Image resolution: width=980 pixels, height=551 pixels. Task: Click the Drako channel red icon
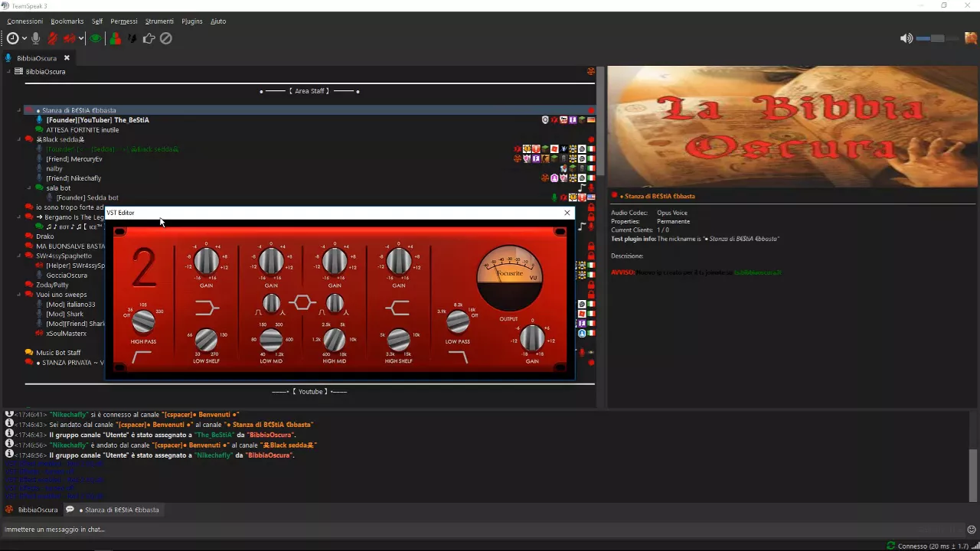point(29,236)
